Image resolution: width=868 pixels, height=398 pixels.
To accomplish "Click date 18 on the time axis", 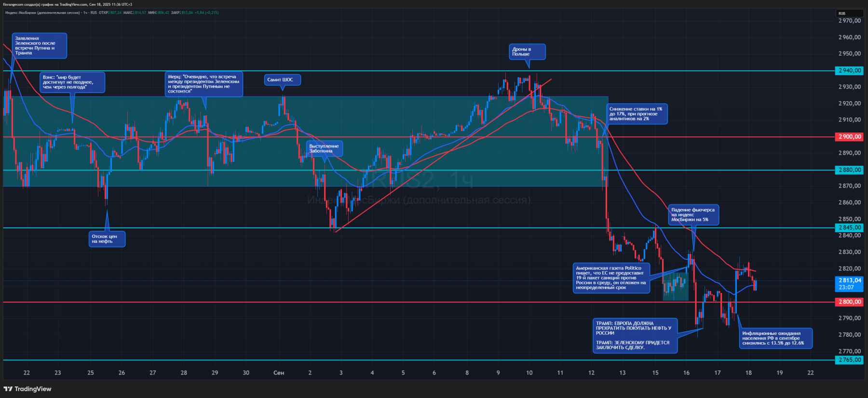I will pyautogui.click(x=748, y=373).
